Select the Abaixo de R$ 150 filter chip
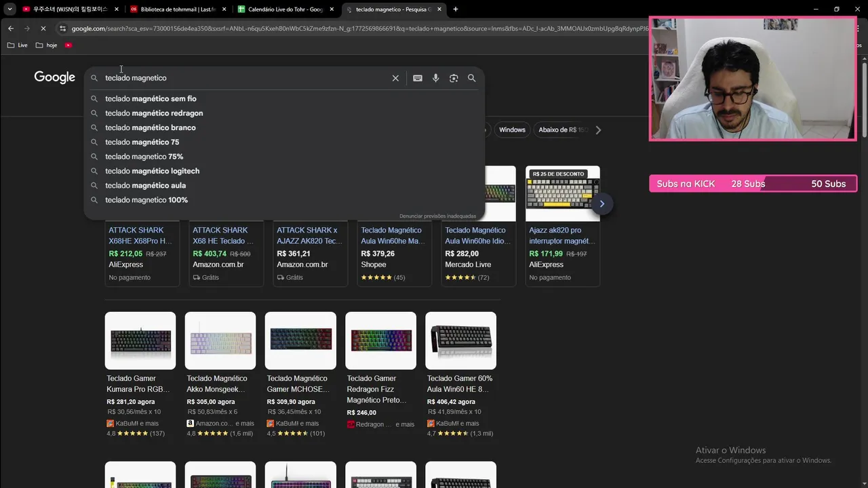This screenshot has width=868, height=488. [x=563, y=129]
